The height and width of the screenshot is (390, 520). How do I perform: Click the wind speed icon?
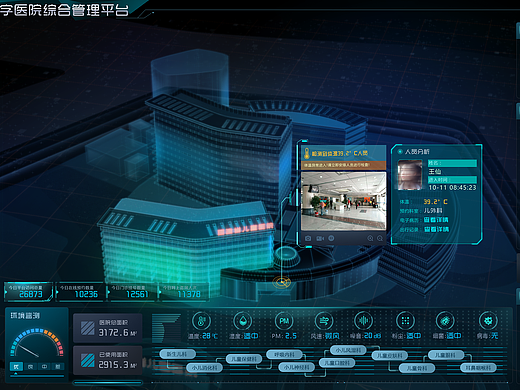click(x=324, y=321)
